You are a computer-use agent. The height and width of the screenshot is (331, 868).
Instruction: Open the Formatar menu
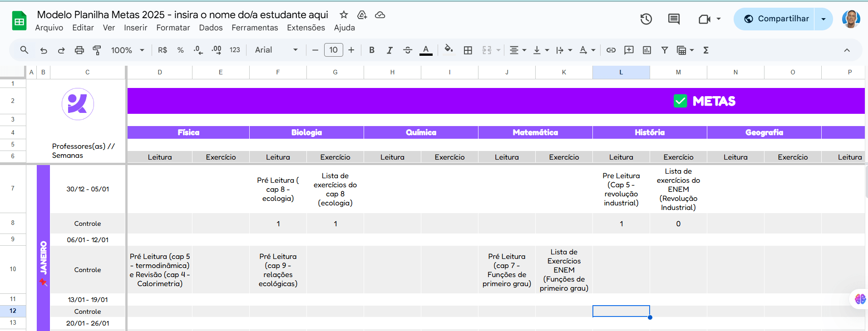(x=173, y=28)
